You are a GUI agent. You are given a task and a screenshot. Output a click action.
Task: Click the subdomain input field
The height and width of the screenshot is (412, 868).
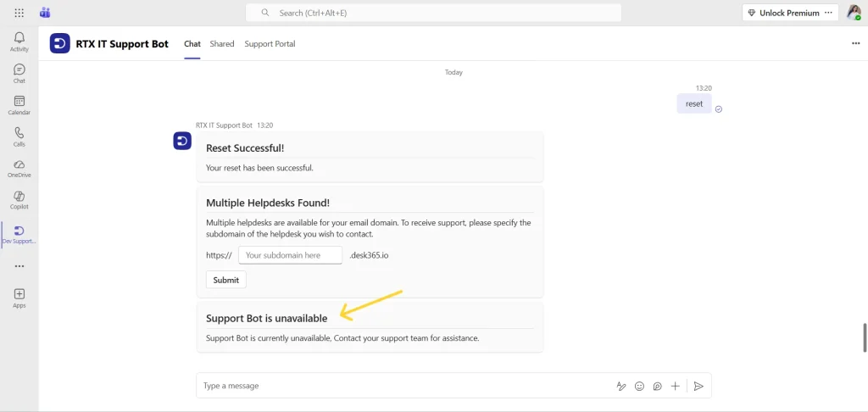[290, 255]
